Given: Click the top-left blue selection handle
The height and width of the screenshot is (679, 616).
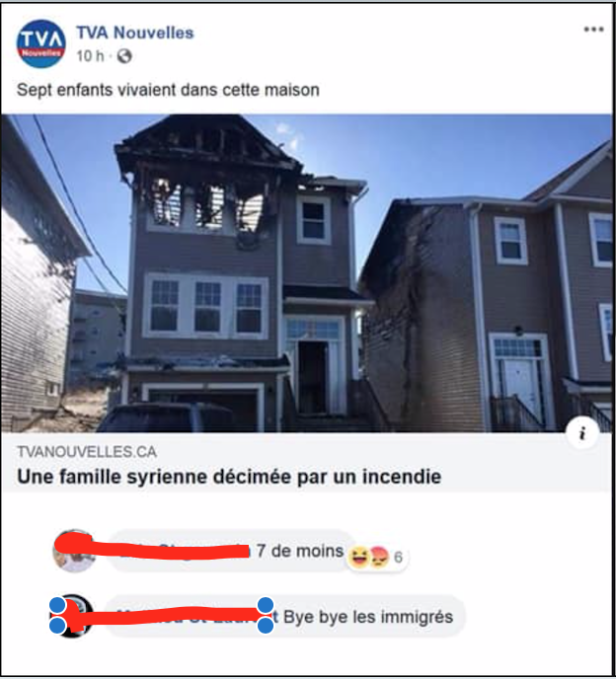Looking at the screenshot, I should (x=57, y=605).
